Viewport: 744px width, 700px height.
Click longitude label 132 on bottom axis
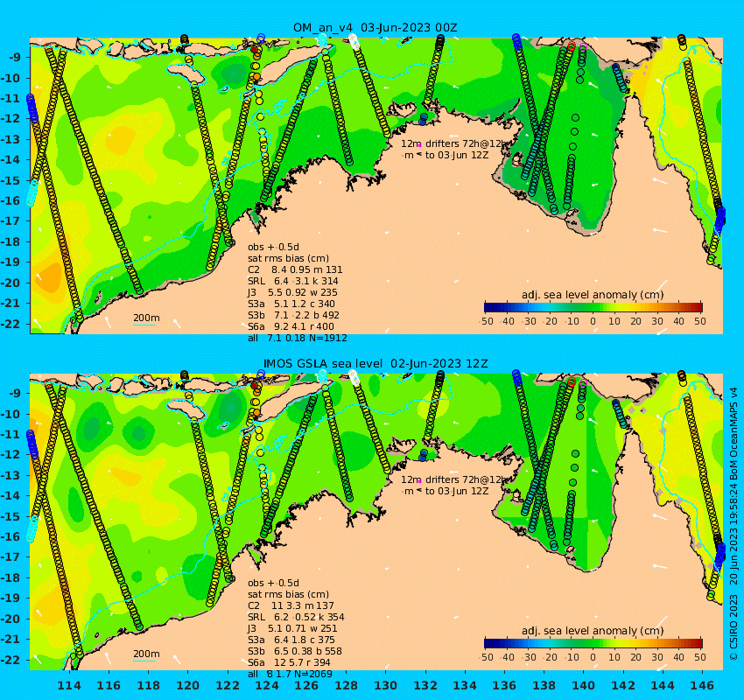(x=425, y=685)
